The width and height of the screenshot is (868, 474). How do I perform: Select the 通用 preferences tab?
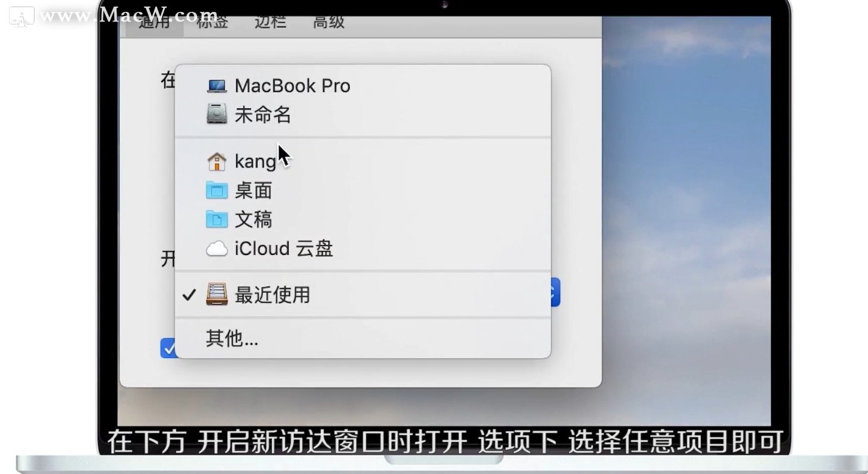[x=155, y=23]
